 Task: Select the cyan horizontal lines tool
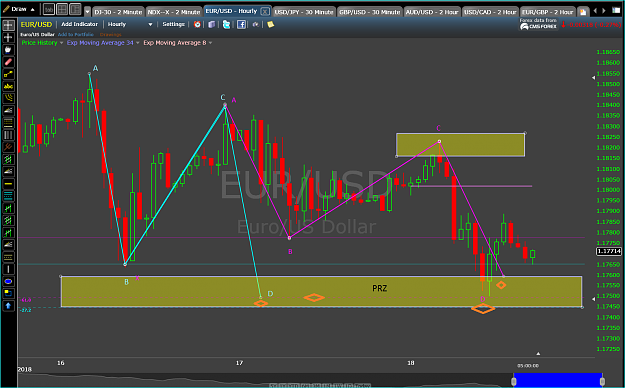point(8,196)
